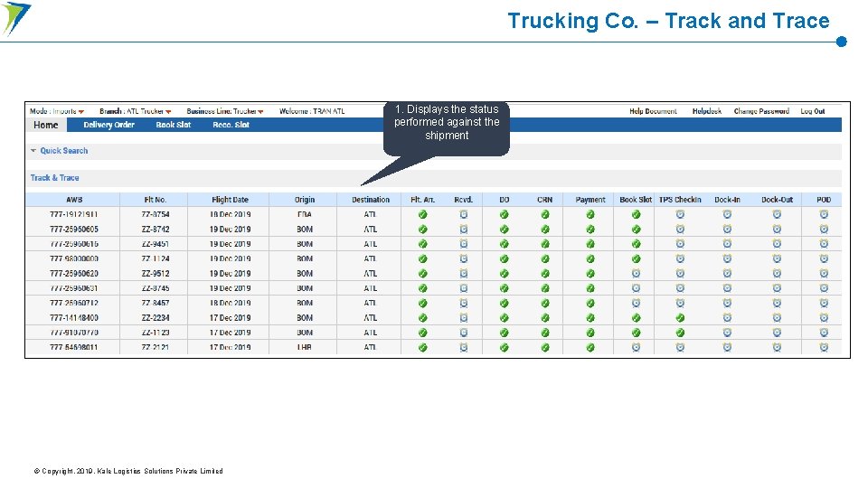868x488 pixels.
Task: Switch to the Home tab
Action: (x=46, y=125)
